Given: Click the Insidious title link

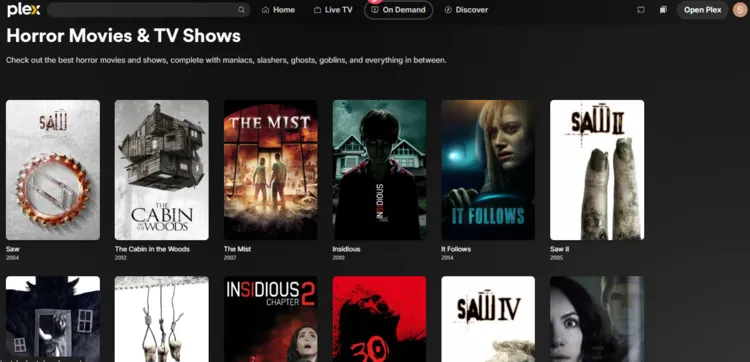Looking at the screenshot, I should pyautogui.click(x=346, y=249).
